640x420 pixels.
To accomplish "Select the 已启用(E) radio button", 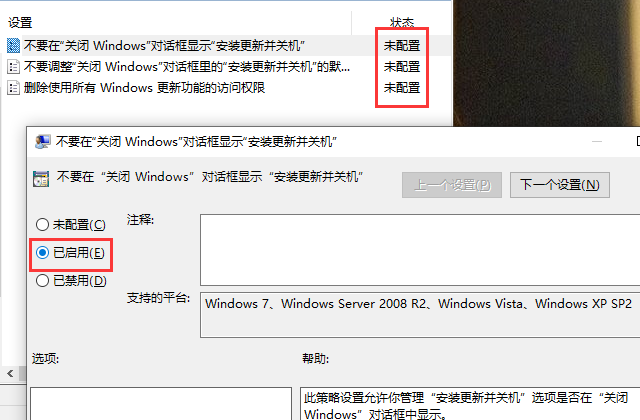I will (x=42, y=253).
